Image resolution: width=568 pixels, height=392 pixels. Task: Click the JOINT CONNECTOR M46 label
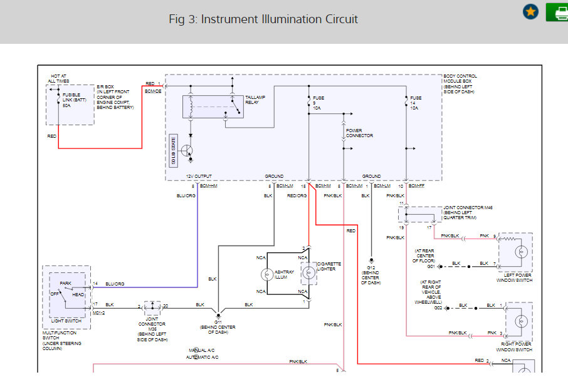coord(468,212)
